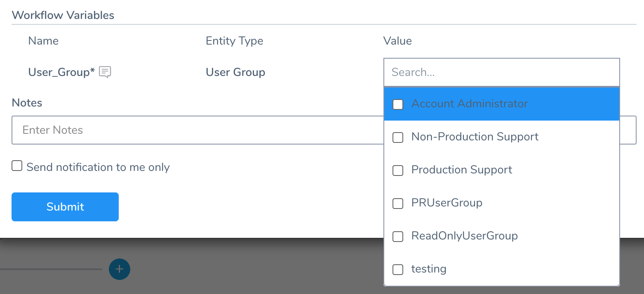
Task: Check the Account Administrator checkbox
Action: tap(398, 104)
